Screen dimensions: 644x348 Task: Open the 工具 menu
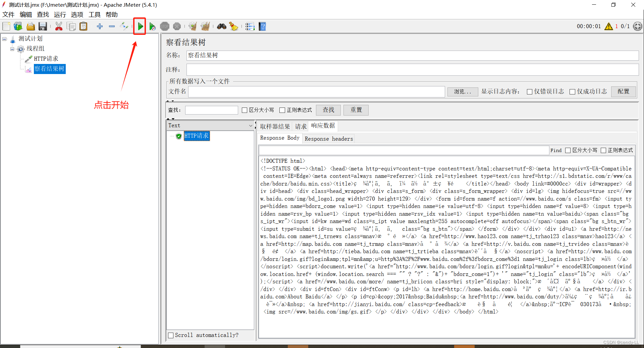(95, 14)
